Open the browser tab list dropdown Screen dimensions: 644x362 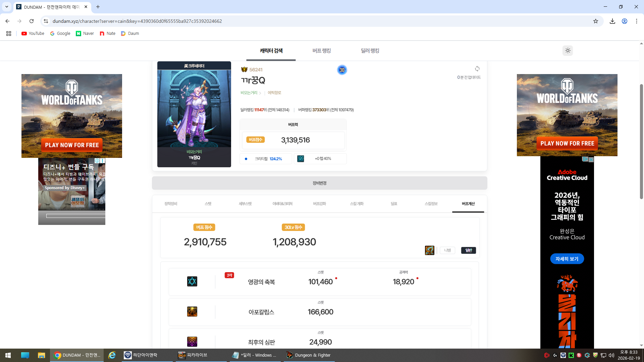(6, 7)
